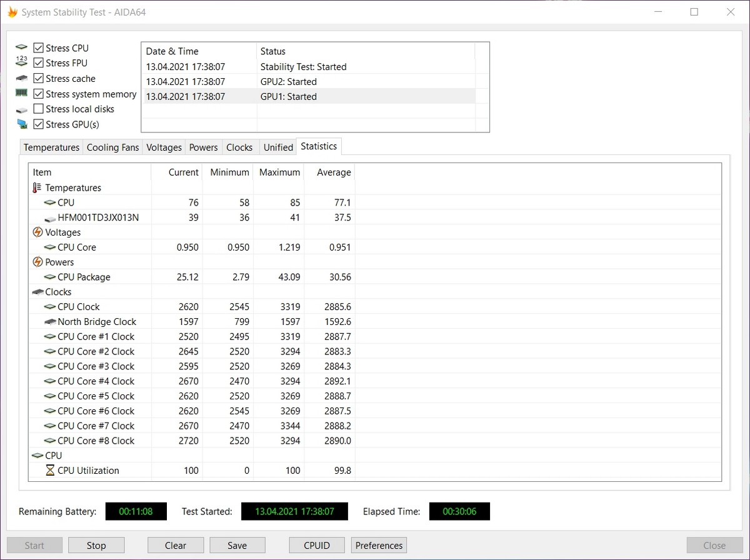Viewport: 750px width, 560px height.
Task: Click the Date & Time column header
Action: [199, 51]
